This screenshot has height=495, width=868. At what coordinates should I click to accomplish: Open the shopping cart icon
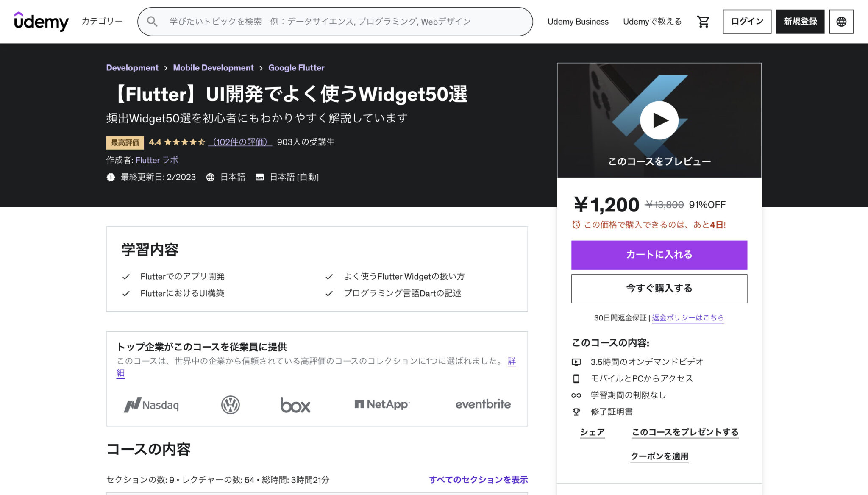pos(703,21)
